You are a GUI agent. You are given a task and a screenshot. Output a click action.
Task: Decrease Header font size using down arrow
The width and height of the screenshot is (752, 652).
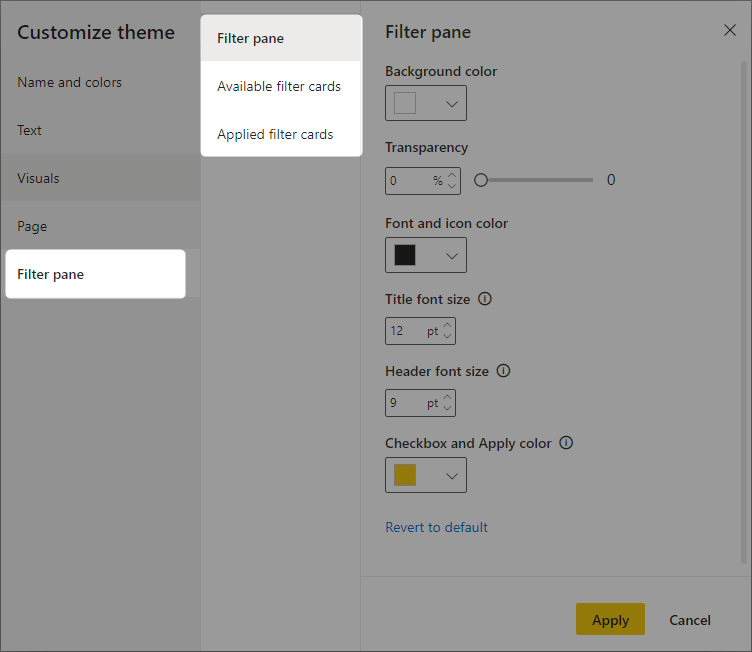pyautogui.click(x=447, y=408)
